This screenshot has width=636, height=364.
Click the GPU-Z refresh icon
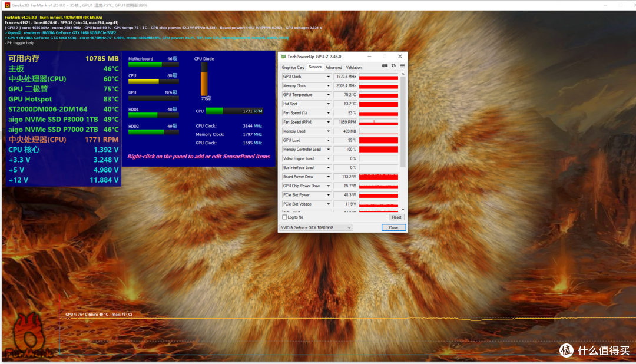tap(393, 65)
